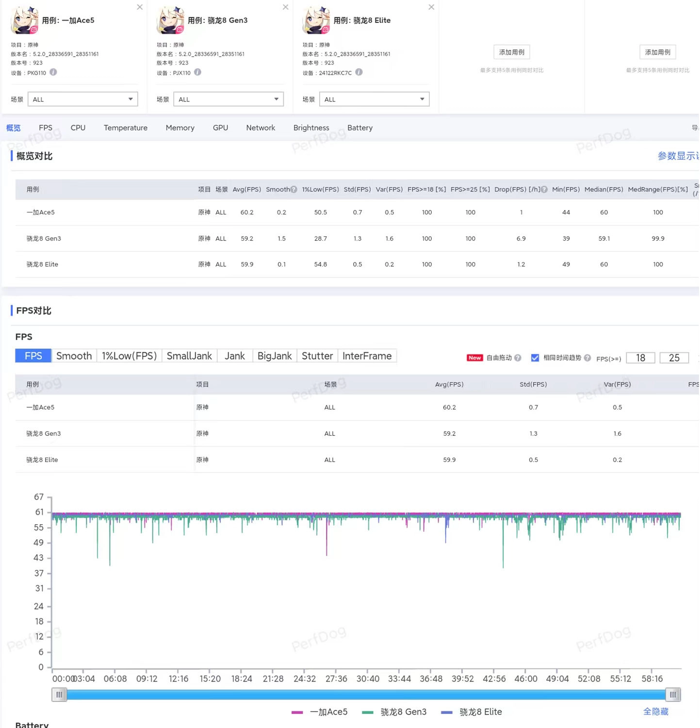Select the 1%Low(FPS) chart sub-tab

coord(129,356)
